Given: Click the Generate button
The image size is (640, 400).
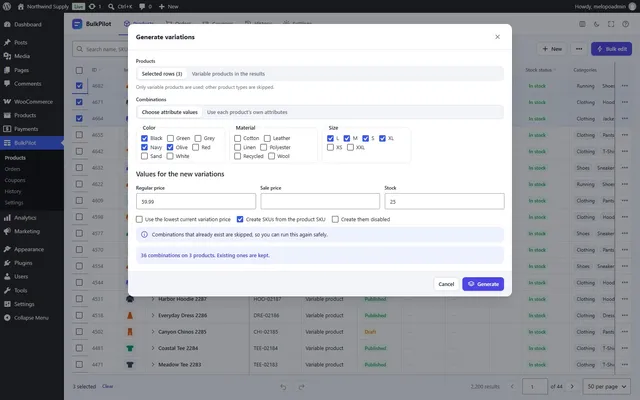Looking at the screenshot, I should (x=483, y=284).
